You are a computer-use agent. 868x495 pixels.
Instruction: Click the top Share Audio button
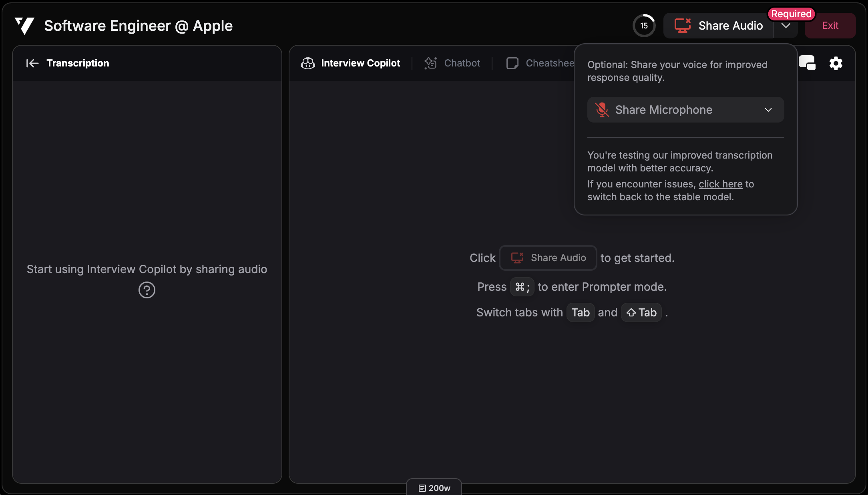coord(719,26)
